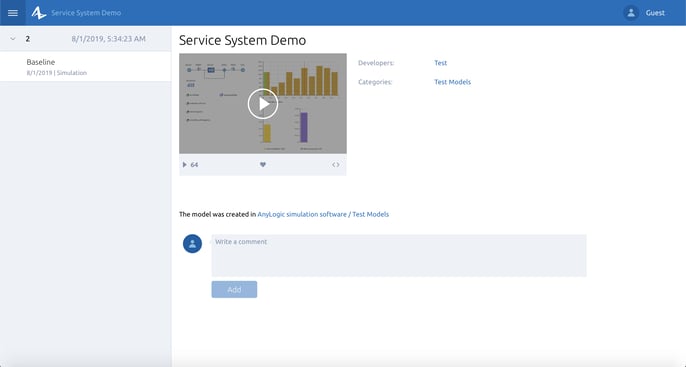Click the AnyLogic Cloud logo

pos(38,13)
